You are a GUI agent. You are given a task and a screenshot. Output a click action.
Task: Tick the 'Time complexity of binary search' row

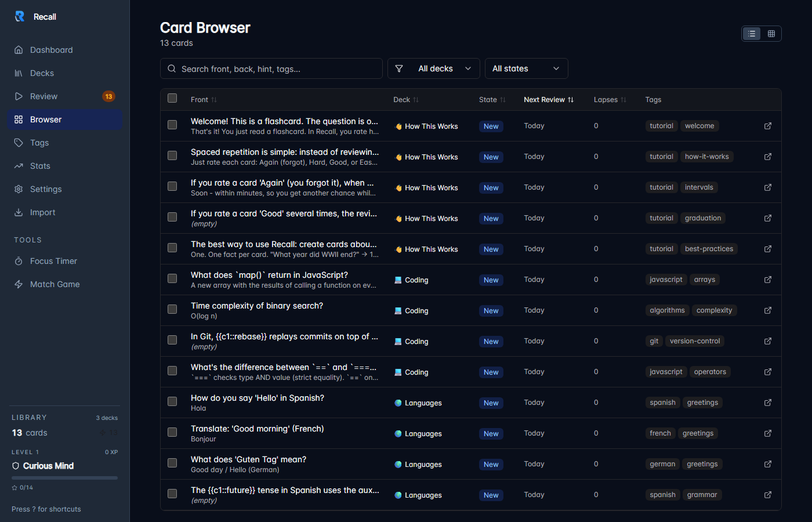[x=172, y=309]
